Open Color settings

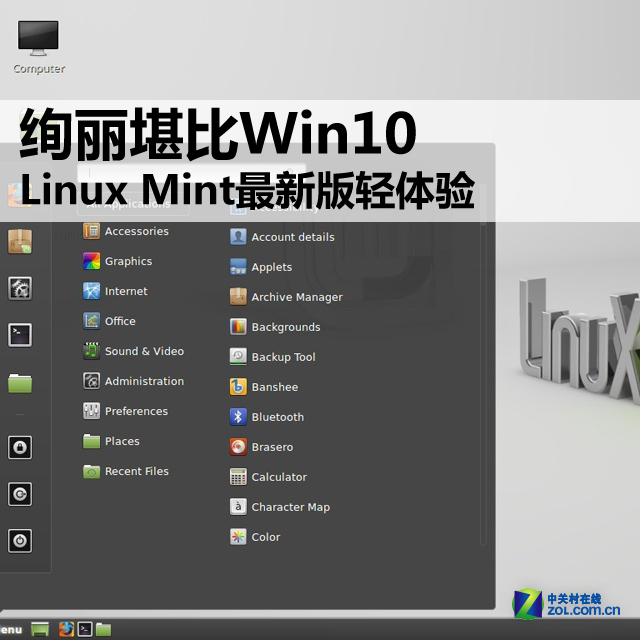256,537
